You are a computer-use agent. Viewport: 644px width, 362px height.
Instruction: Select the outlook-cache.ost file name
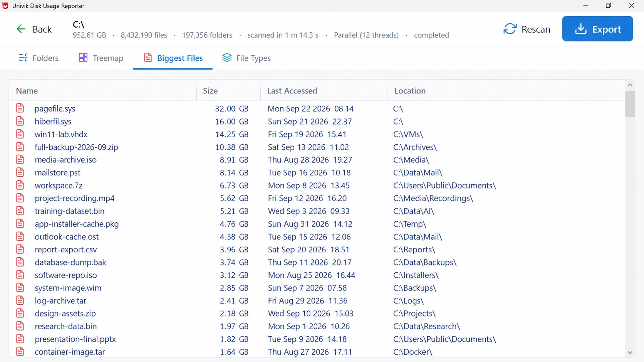(x=67, y=237)
